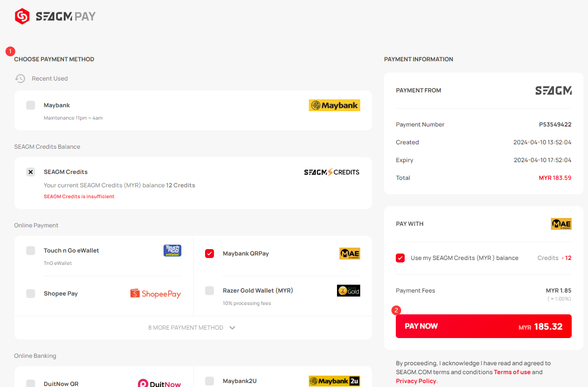The height and width of the screenshot is (387, 588).
Task: Click payment number P53549422
Action: pyautogui.click(x=555, y=125)
